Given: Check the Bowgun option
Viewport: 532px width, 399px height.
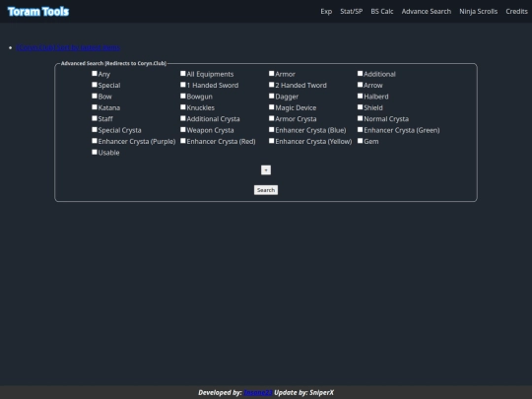Looking at the screenshot, I should tap(183, 96).
